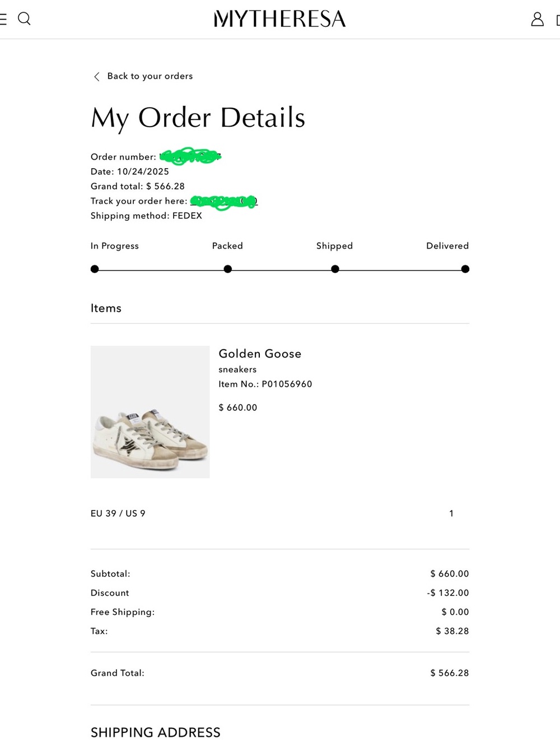Click the Golden Goose product name

point(260,354)
